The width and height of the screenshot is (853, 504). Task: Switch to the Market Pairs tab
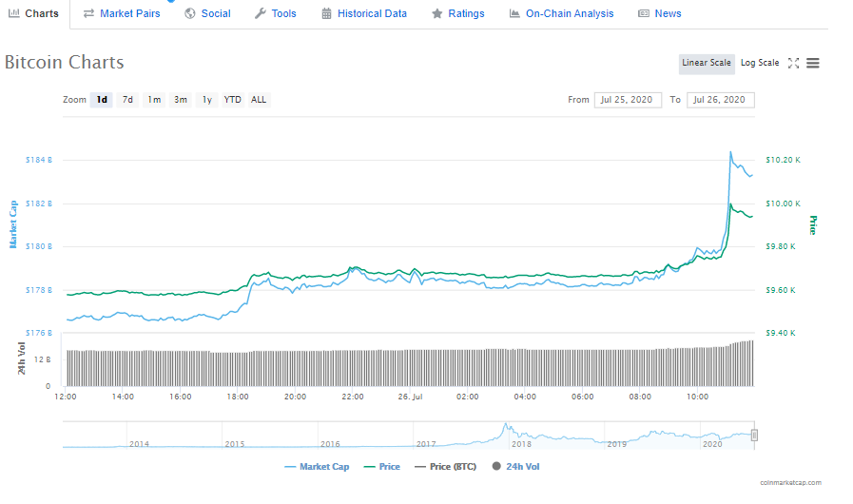tap(122, 13)
